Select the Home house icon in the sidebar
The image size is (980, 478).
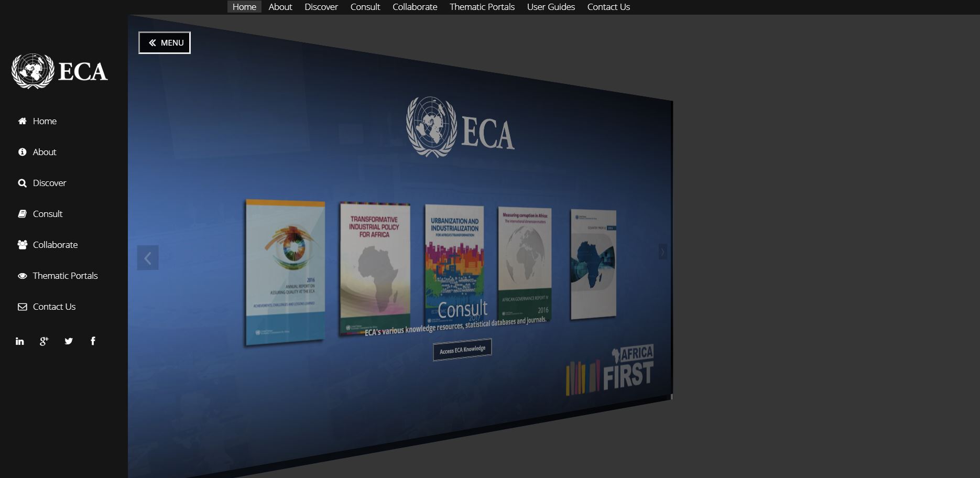pos(22,121)
